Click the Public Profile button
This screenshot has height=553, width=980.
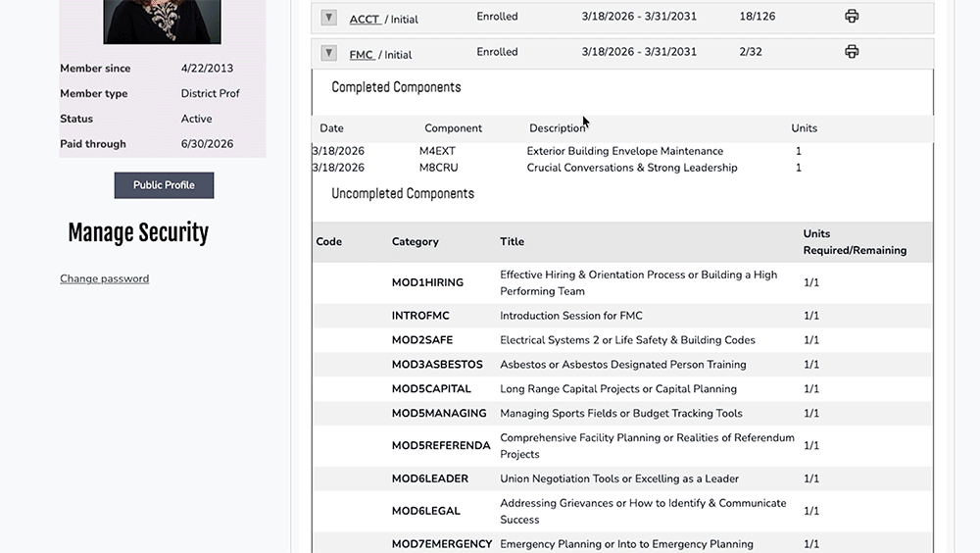pos(164,185)
